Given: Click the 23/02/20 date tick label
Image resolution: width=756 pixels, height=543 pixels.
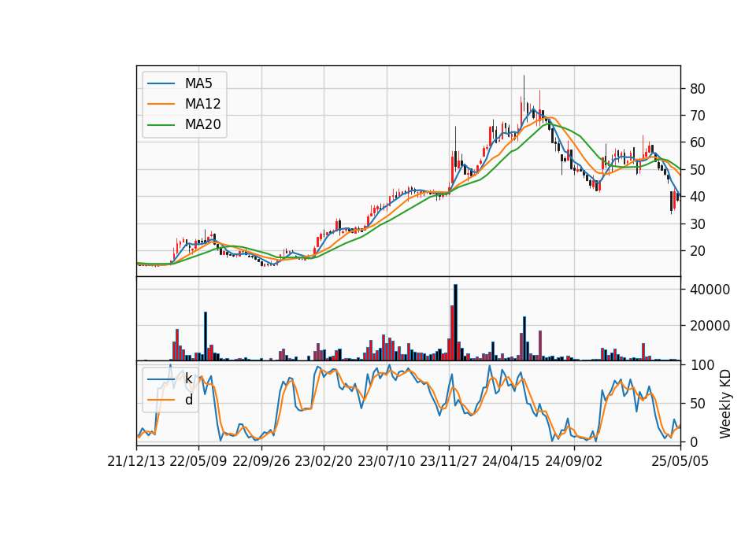Looking at the screenshot, I should (x=324, y=461).
